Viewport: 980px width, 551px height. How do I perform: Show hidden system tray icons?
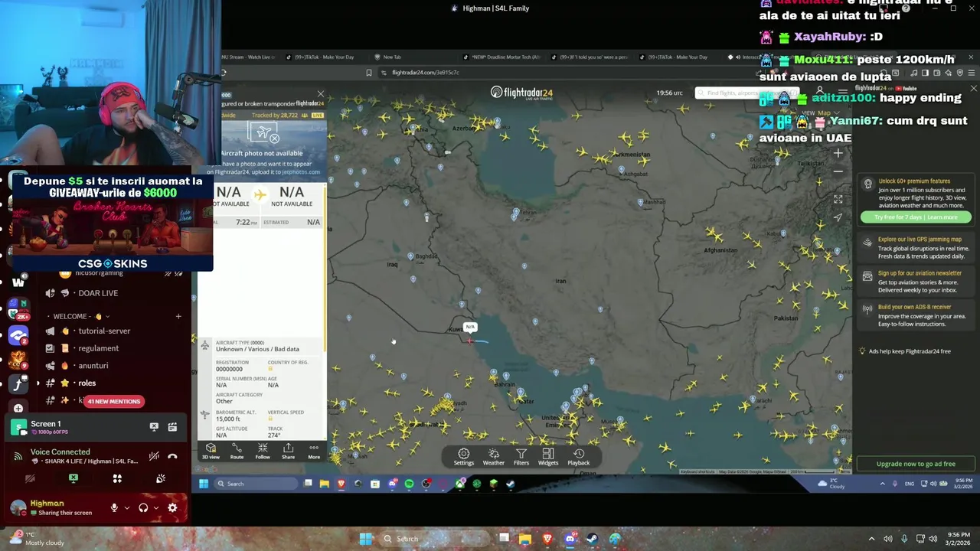point(871,539)
